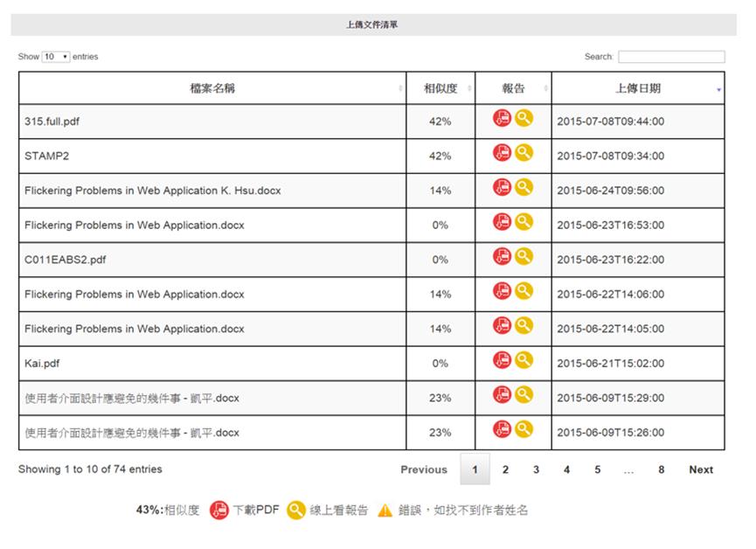Sort by 上傳日期 column header
The width and height of the screenshot is (756, 549).
tap(638, 88)
